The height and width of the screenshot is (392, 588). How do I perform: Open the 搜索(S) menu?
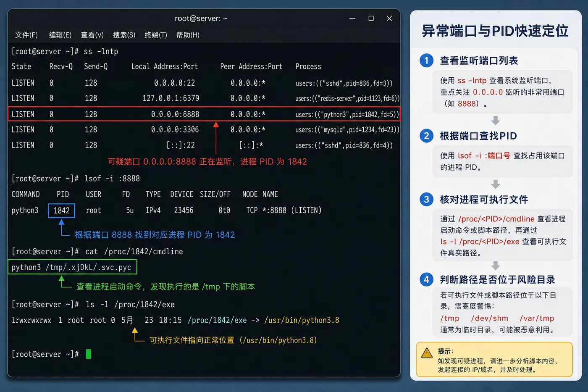[124, 35]
